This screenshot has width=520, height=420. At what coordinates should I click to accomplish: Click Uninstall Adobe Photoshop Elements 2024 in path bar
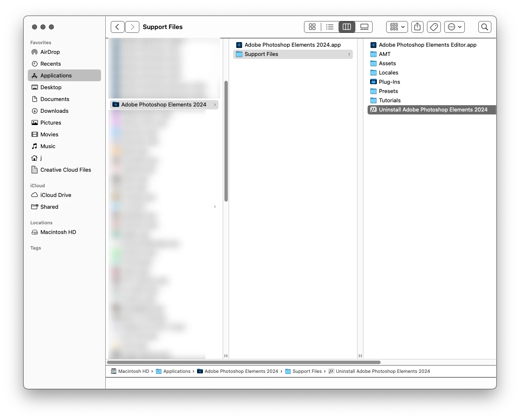point(379,371)
